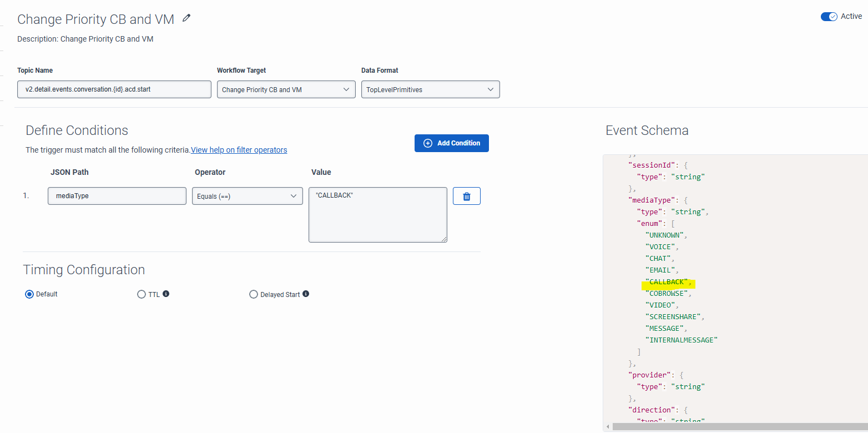Click the CALLBACK value text area
Image resolution: width=868 pixels, height=433 pixels.
[377, 214]
